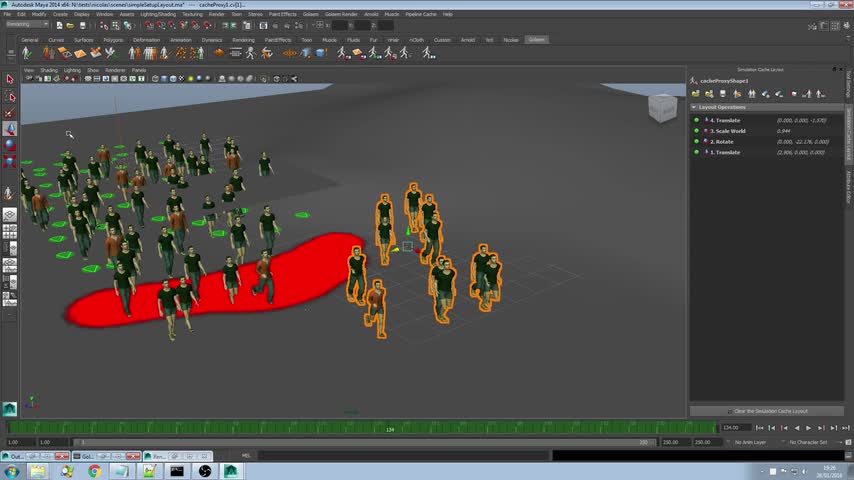This screenshot has width=854, height=480.
Task: Click the play forward button
Action: [x=809, y=428]
